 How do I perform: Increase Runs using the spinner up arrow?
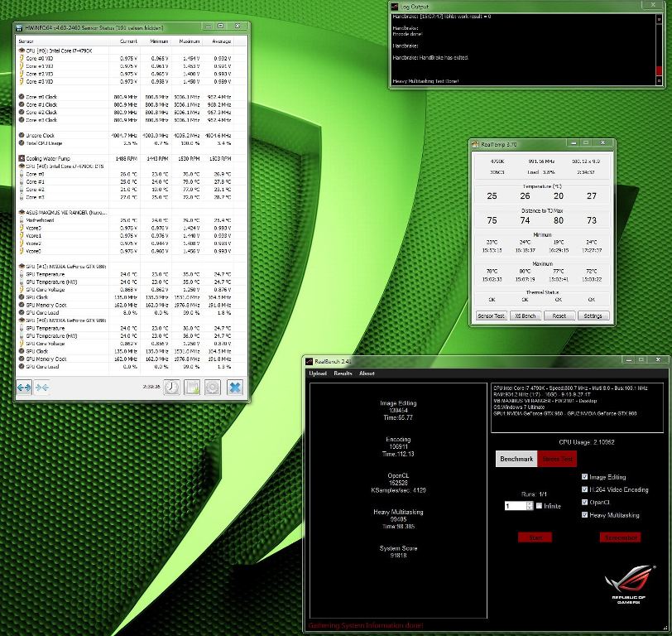click(530, 503)
